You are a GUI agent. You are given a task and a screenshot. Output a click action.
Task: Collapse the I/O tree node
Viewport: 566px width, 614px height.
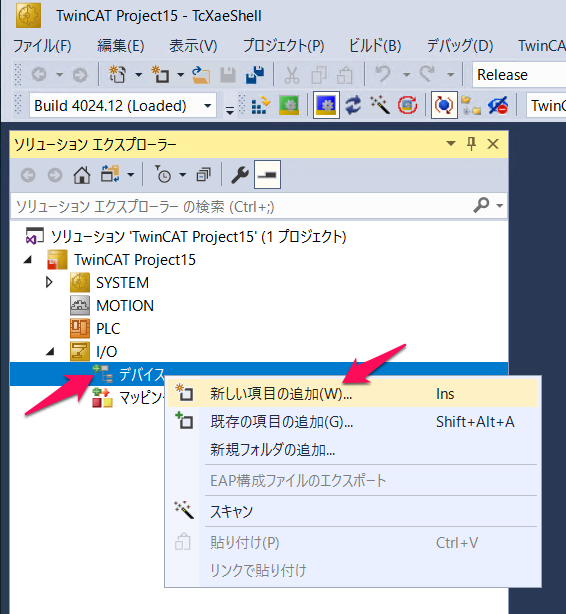50,352
